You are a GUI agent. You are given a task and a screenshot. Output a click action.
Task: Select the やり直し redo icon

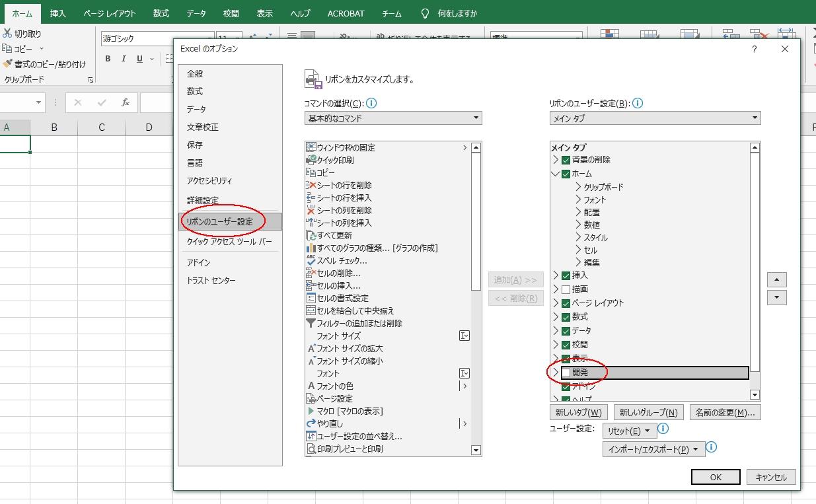[311, 423]
